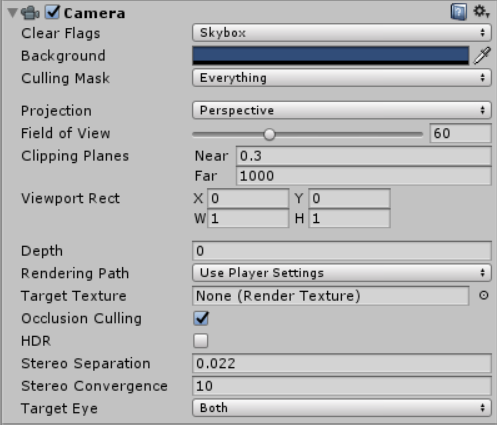Click the Background color swatch
This screenshot has height=425, width=497.
(330, 55)
